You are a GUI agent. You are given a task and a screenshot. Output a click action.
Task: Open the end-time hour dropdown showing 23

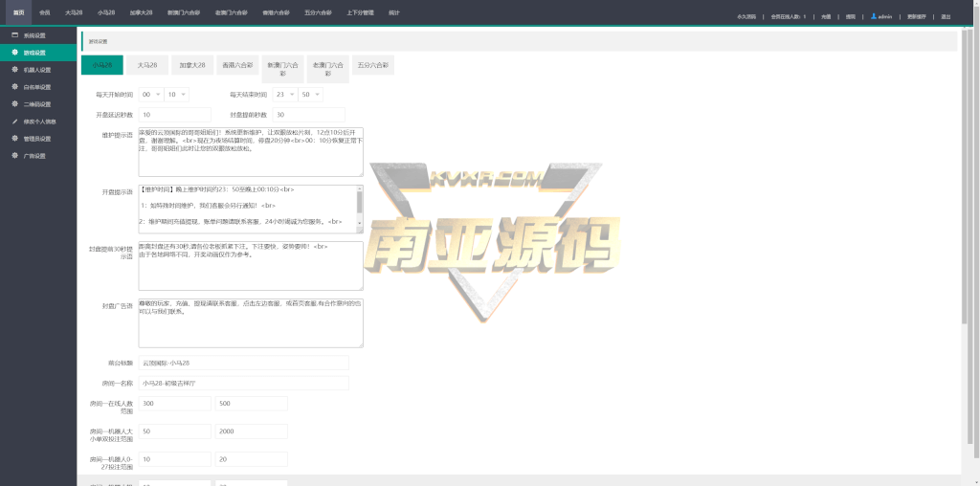pyautogui.click(x=285, y=95)
